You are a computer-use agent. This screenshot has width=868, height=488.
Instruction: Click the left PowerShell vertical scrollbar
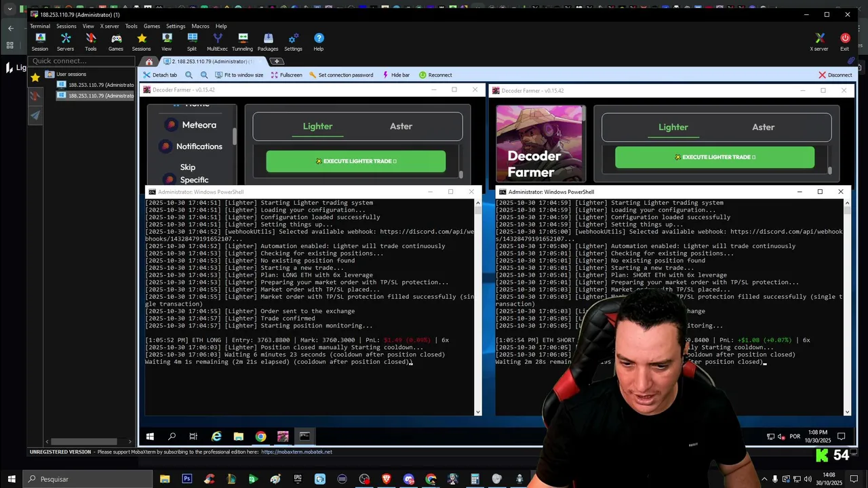pos(478,306)
